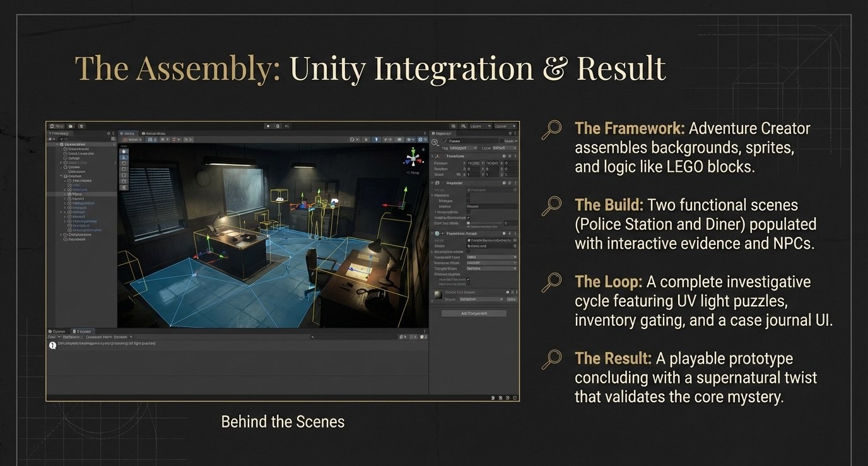This screenshot has width=868, height=466.
Task: Click the slider handle in Inspector component
Action: tap(468, 224)
